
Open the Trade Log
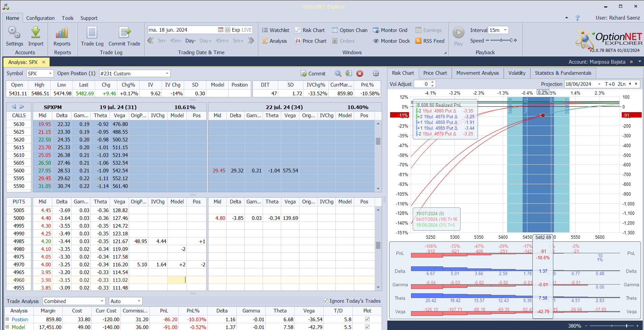click(x=92, y=36)
